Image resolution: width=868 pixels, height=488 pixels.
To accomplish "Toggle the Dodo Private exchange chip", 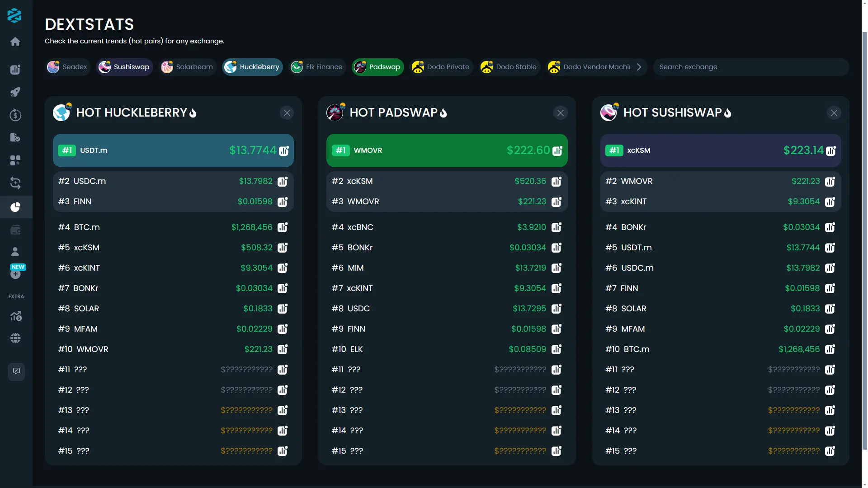I will (x=441, y=67).
